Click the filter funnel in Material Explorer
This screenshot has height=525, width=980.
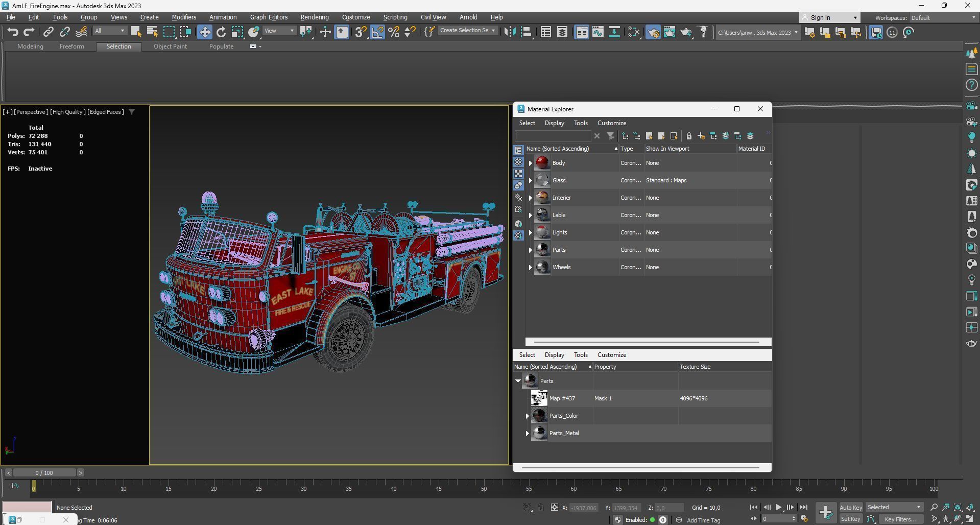click(610, 136)
